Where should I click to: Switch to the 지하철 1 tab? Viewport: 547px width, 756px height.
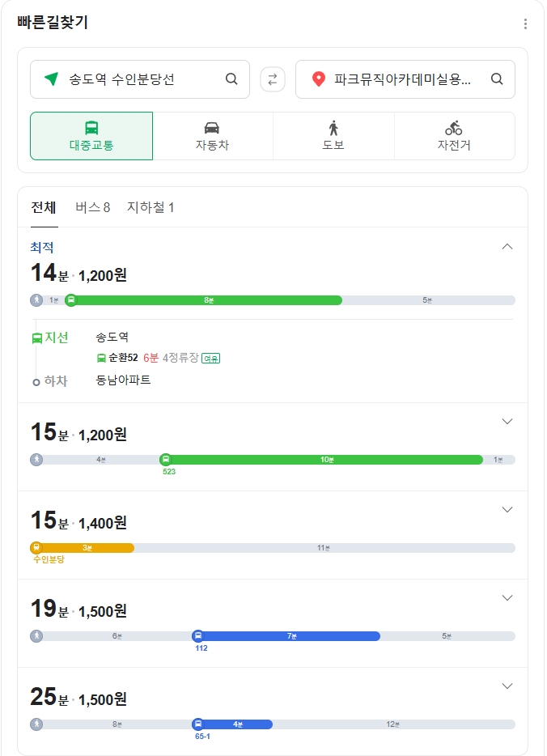(x=151, y=208)
